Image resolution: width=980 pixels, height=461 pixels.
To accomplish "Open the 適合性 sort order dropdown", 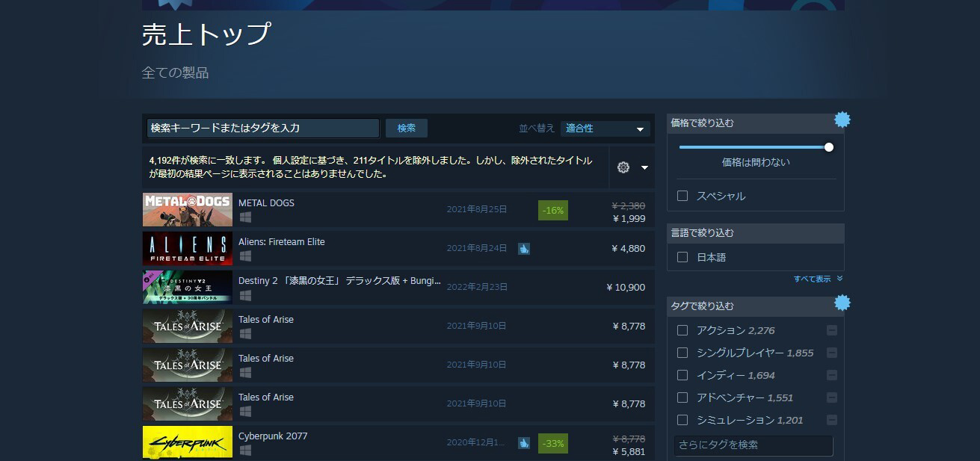I will click(x=605, y=129).
